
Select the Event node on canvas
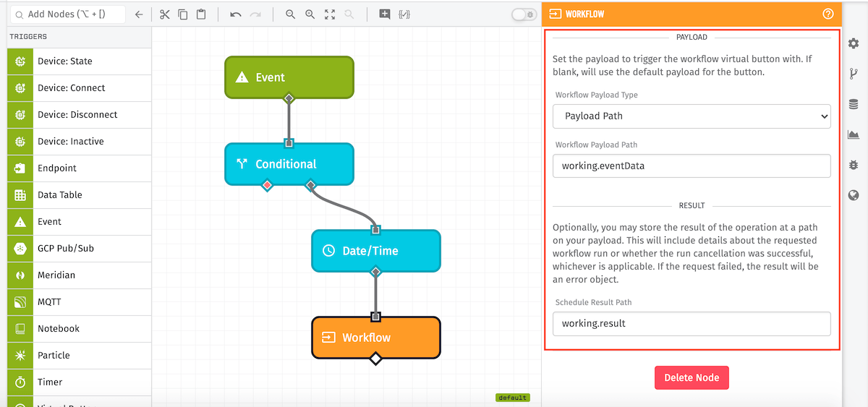pos(289,77)
